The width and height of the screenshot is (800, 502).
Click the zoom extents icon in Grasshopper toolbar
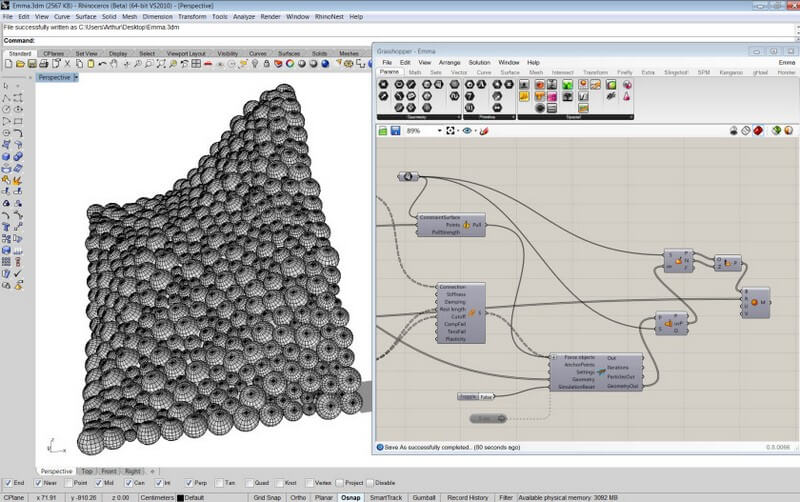coord(449,130)
